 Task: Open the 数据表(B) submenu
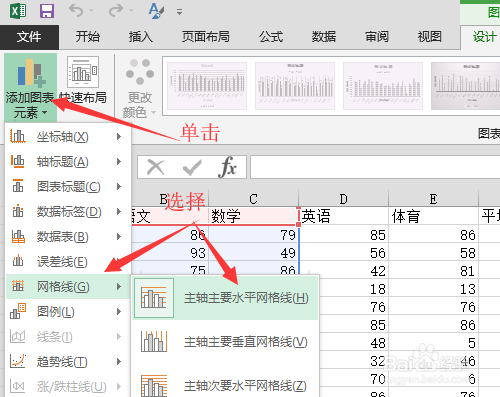(68, 237)
